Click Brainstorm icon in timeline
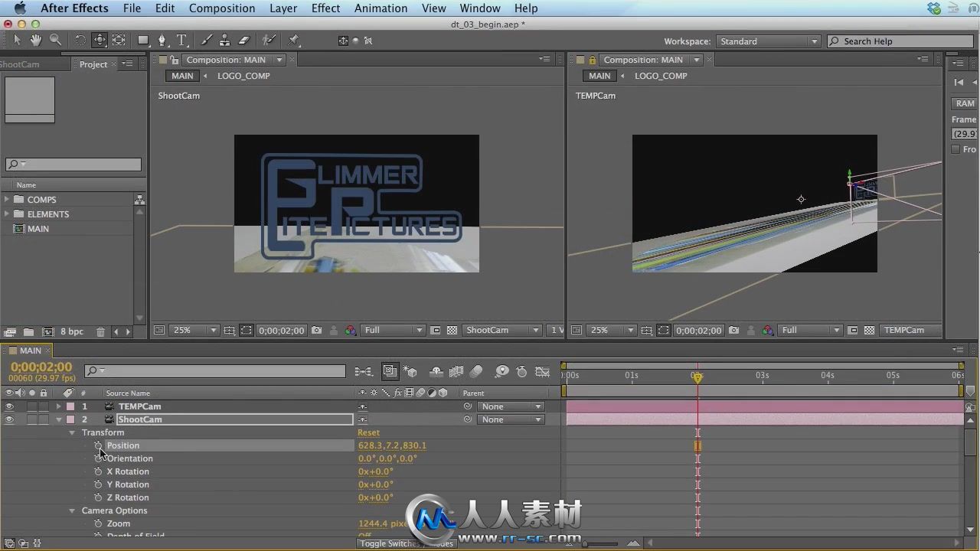The width and height of the screenshot is (980, 551). click(x=501, y=372)
